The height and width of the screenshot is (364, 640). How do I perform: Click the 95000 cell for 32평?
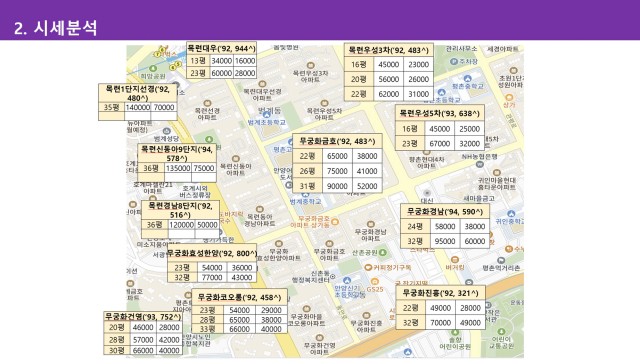coord(445,241)
